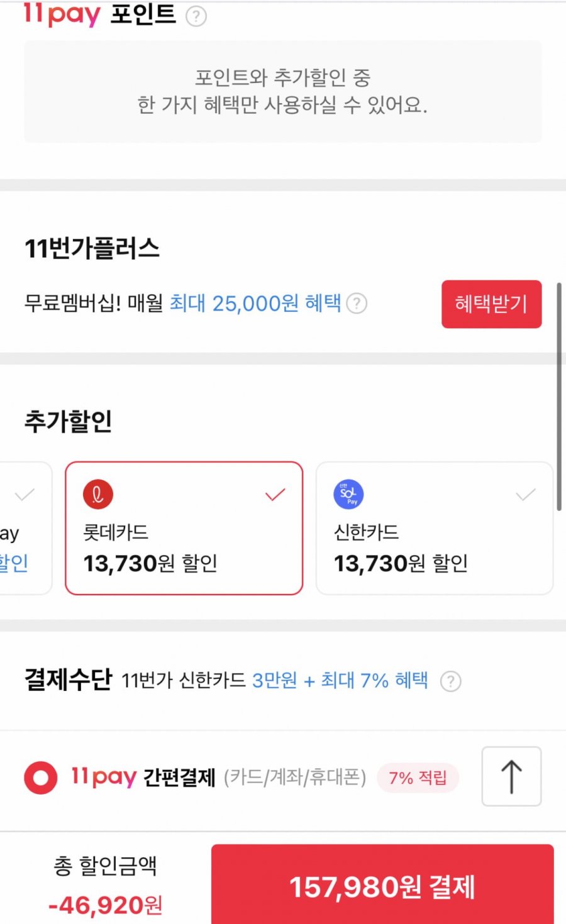Tap the pink 7% 적립 badge
The height and width of the screenshot is (924, 566).
[x=418, y=778]
